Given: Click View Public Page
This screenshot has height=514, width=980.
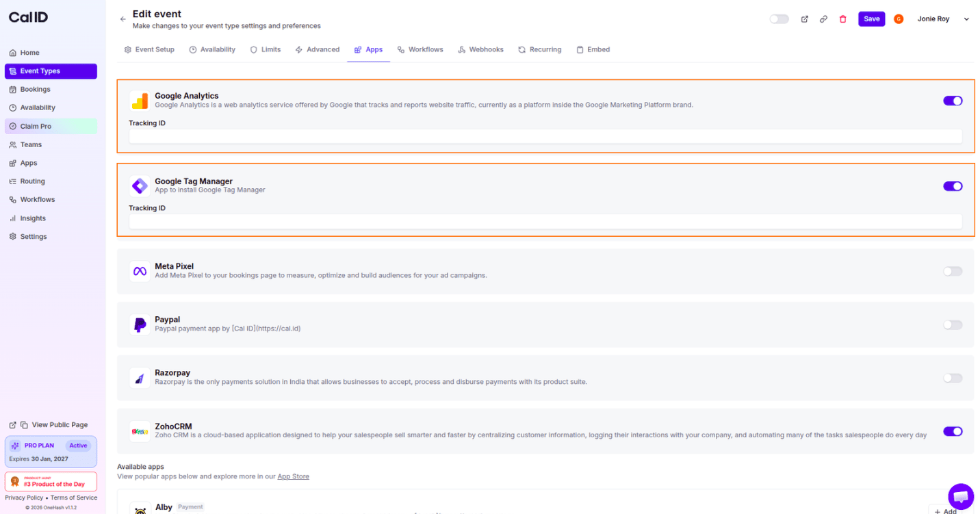Looking at the screenshot, I should pyautogui.click(x=60, y=425).
